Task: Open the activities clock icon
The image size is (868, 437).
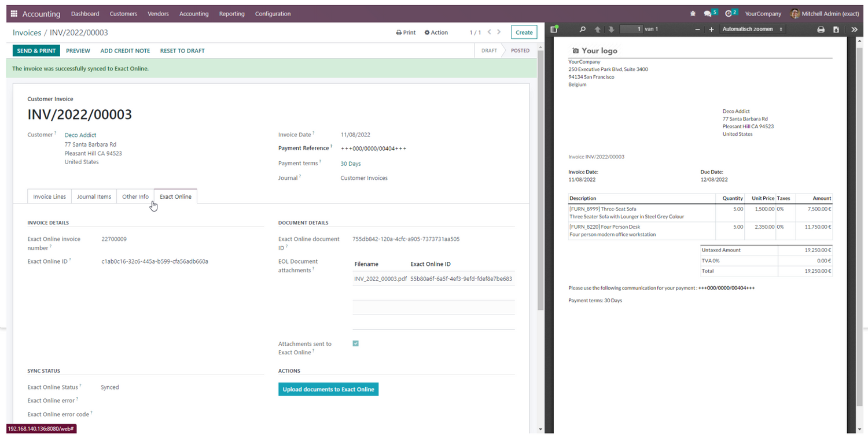Action: coord(728,14)
